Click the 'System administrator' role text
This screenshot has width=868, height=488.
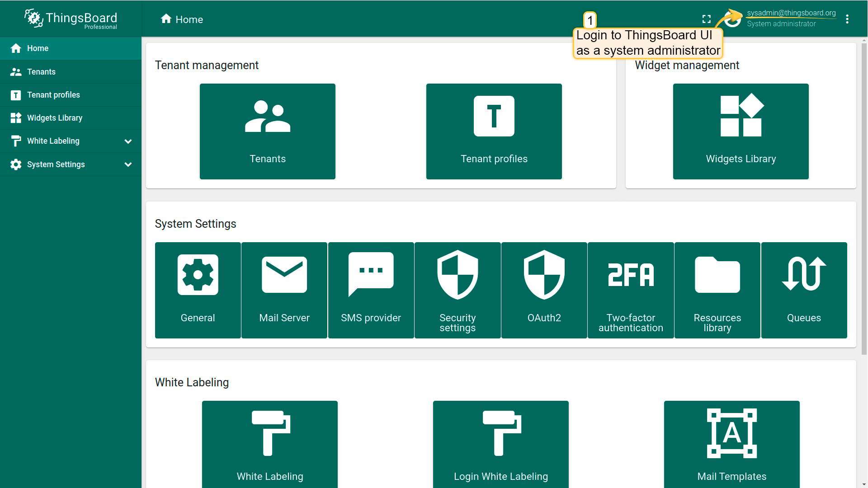pyautogui.click(x=781, y=24)
